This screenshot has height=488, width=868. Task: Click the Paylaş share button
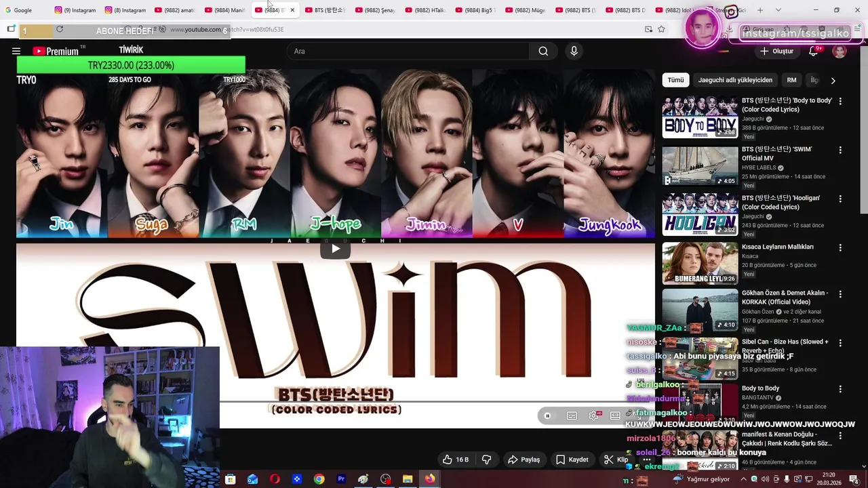[x=524, y=460]
